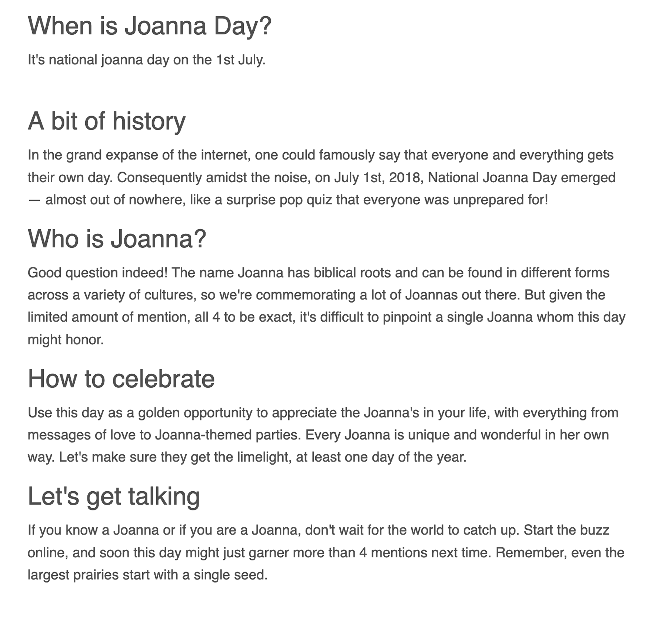The width and height of the screenshot is (672, 619).
Task: Click the "When is Joanna Day?" heading
Action: pyautogui.click(x=149, y=26)
